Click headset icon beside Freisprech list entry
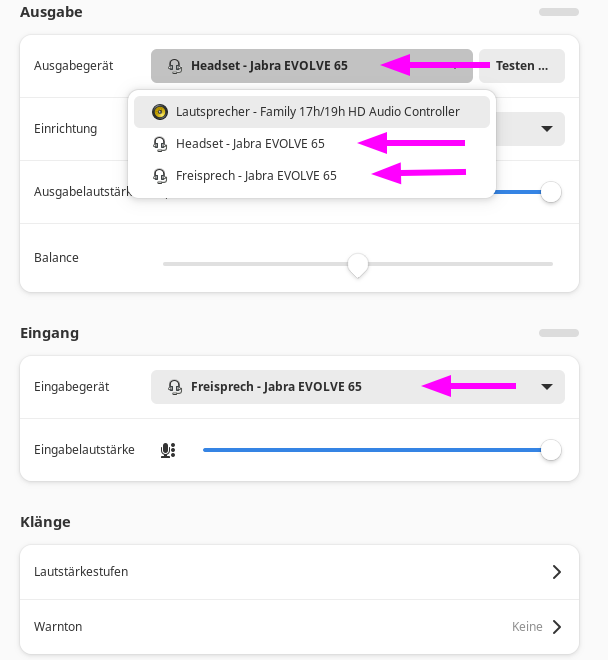The image size is (608, 660). [160, 176]
